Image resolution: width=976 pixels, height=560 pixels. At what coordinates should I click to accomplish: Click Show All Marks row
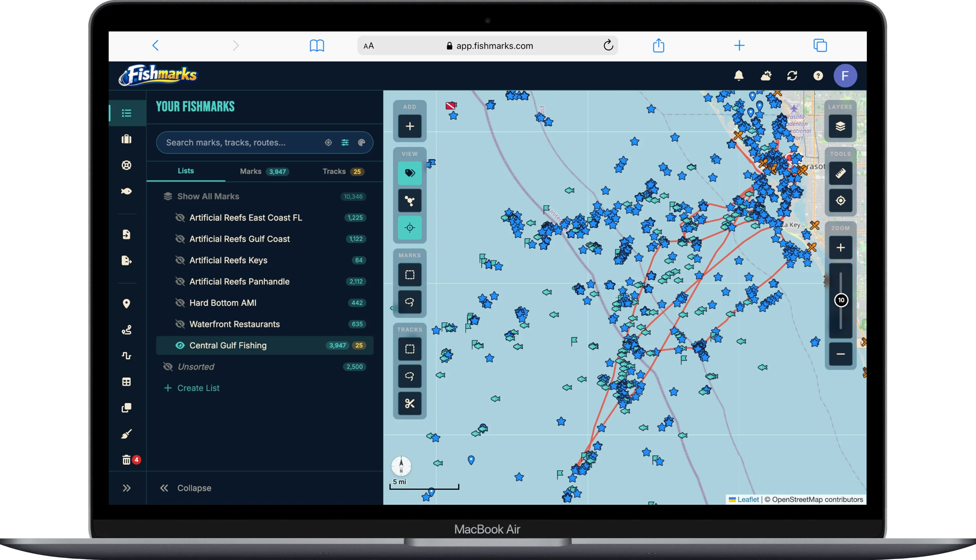tap(265, 197)
